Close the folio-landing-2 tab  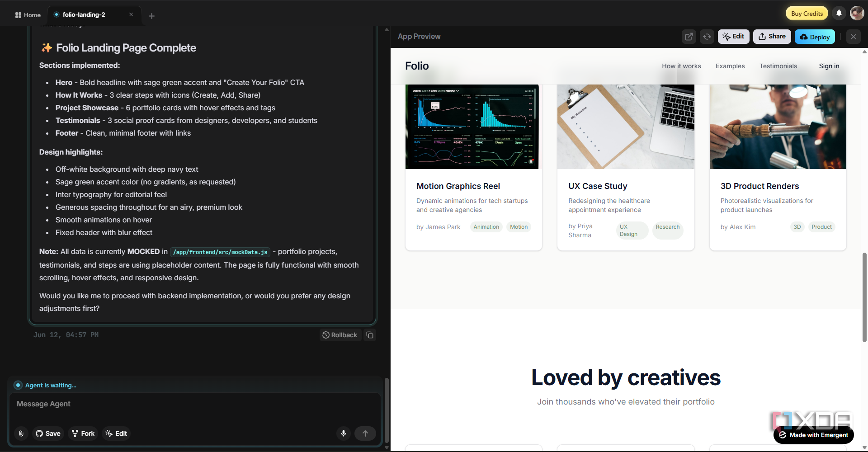pyautogui.click(x=131, y=14)
